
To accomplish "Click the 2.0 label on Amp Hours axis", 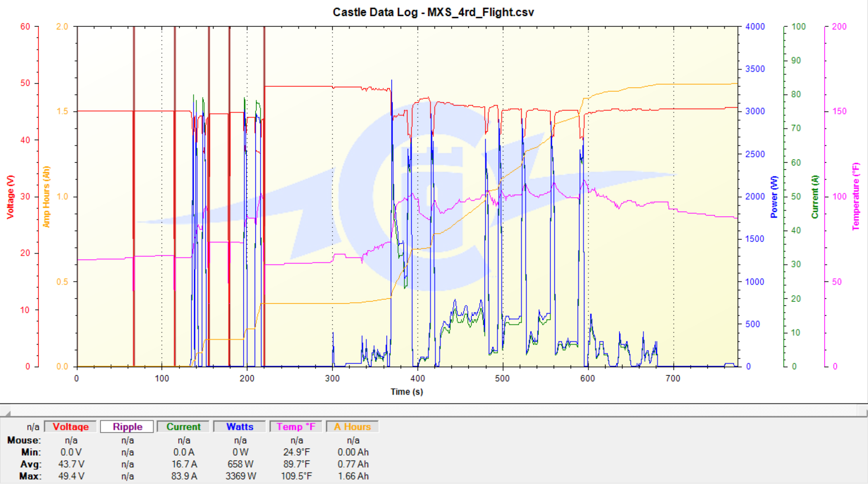I will click(62, 27).
